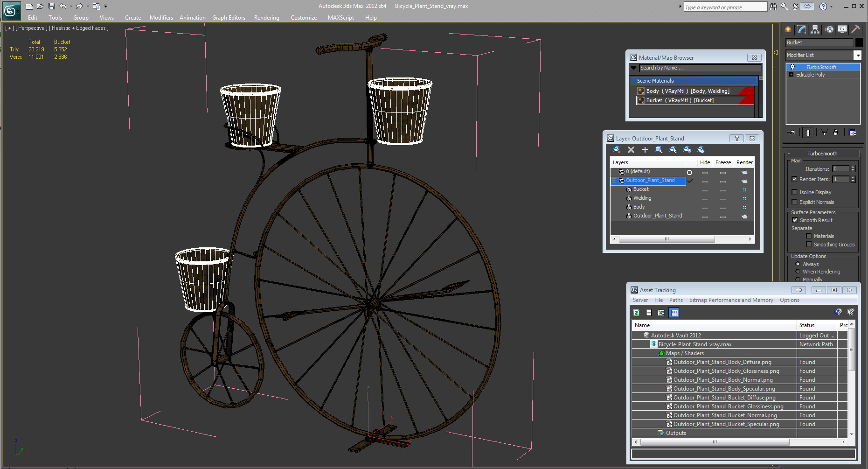
Task: Open the Modifier List dropdown
Action: [857, 55]
